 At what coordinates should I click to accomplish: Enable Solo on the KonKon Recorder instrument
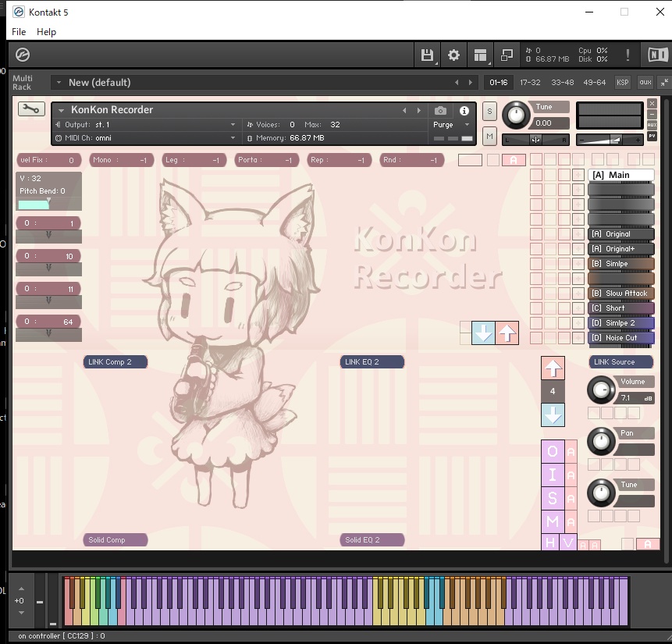[489, 112]
